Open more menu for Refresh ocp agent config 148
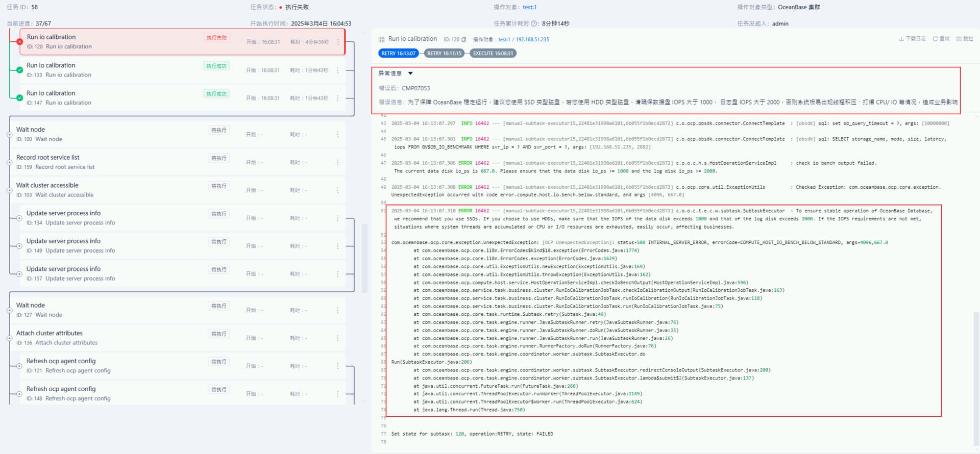Viewport: 980px width, 454px height. 337,394
